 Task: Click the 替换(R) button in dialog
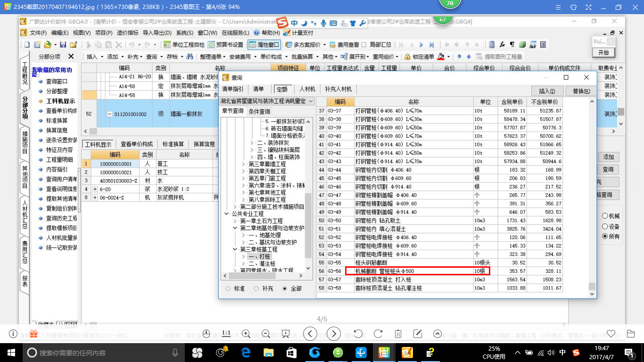581,91
